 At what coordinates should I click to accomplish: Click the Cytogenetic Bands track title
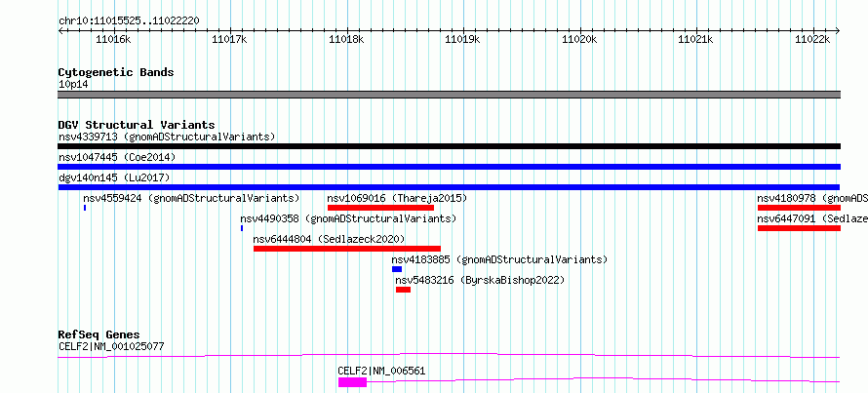pyautogui.click(x=116, y=72)
